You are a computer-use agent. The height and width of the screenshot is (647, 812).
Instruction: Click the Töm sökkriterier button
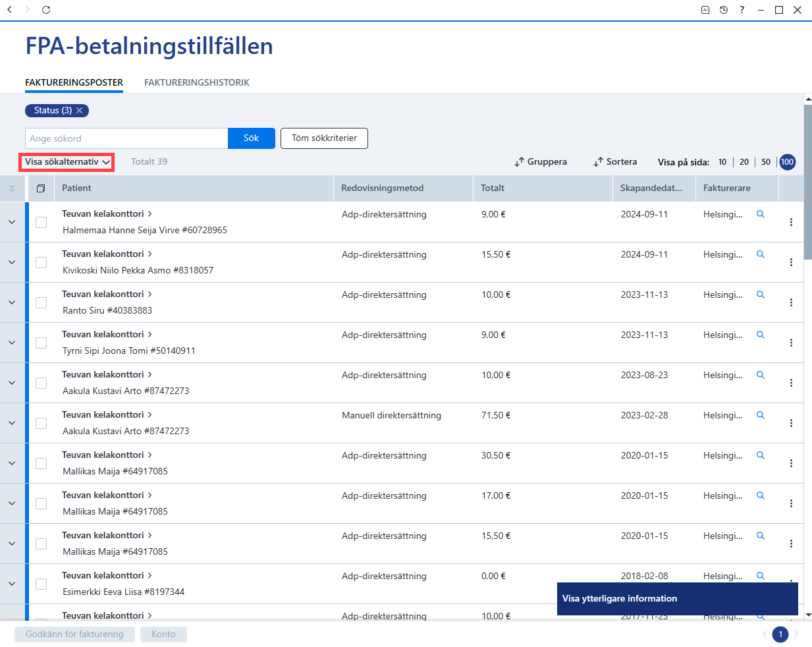pos(324,138)
